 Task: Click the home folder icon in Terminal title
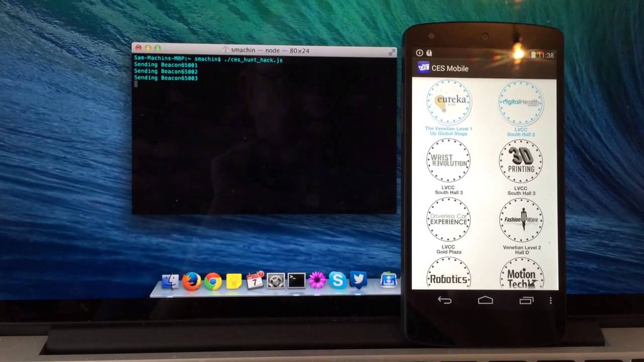[226, 50]
